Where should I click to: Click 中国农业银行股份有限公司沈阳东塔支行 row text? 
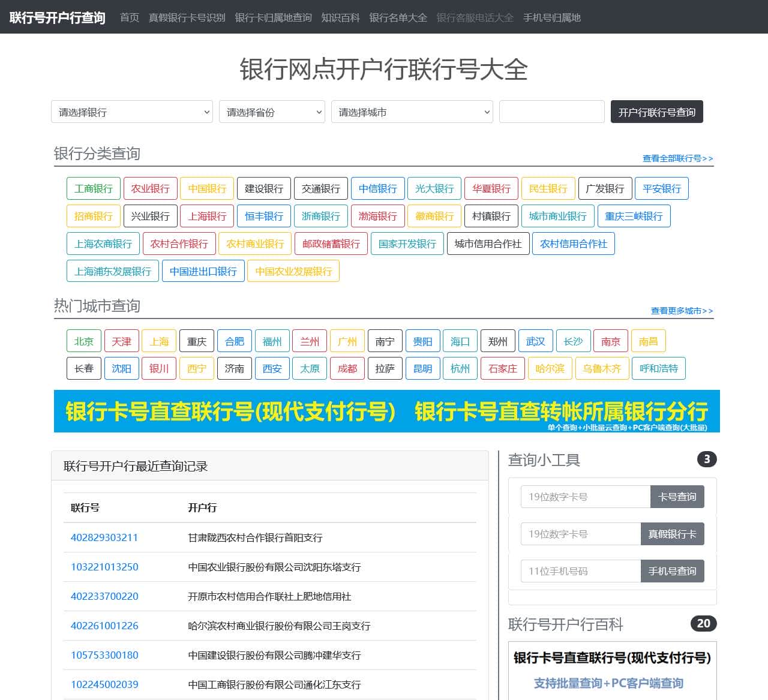coord(274,567)
